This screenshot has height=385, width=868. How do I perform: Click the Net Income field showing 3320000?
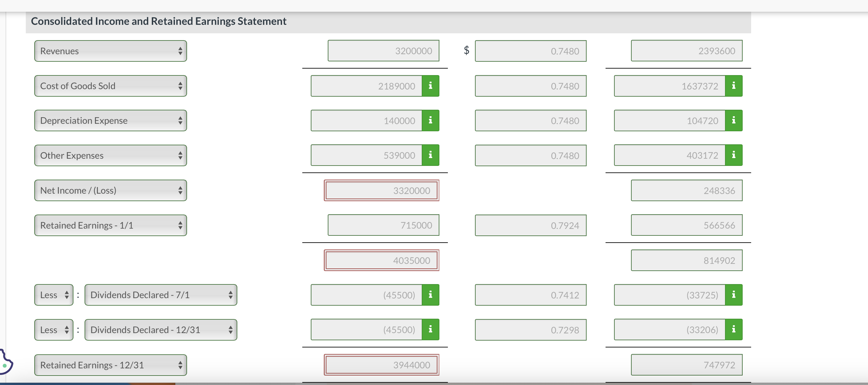pyautogui.click(x=381, y=190)
